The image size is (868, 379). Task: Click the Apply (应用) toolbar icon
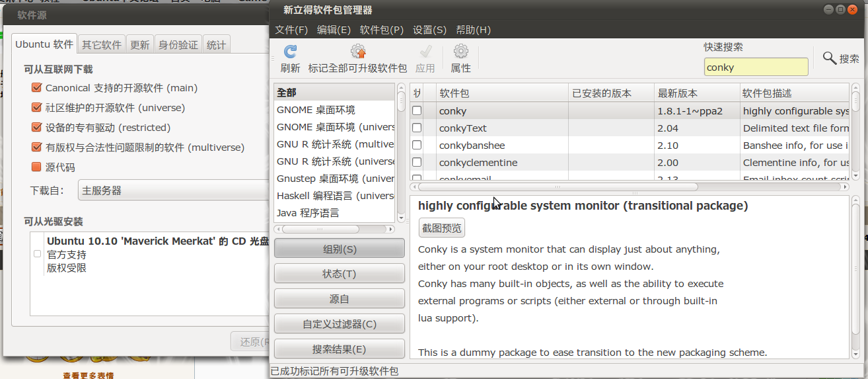coord(425,52)
